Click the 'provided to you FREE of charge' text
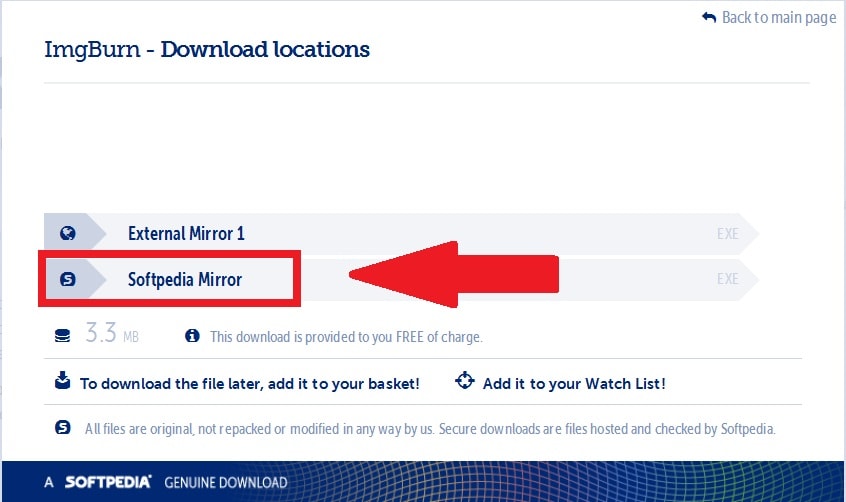 (393, 337)
